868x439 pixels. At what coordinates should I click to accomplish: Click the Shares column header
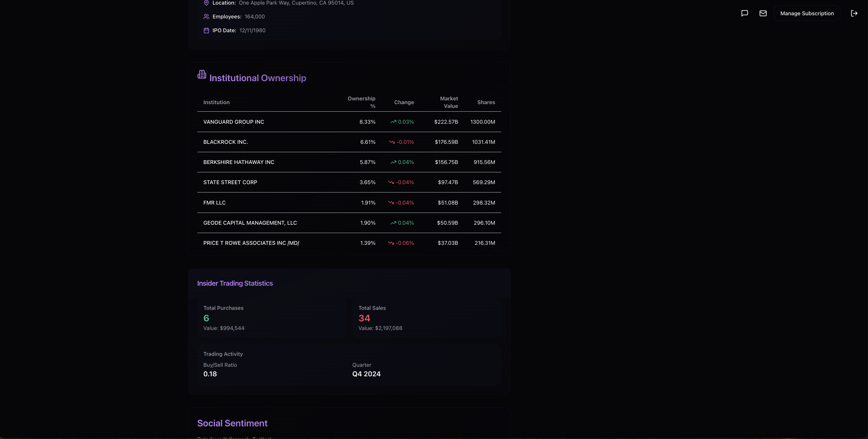click(486, 102)
